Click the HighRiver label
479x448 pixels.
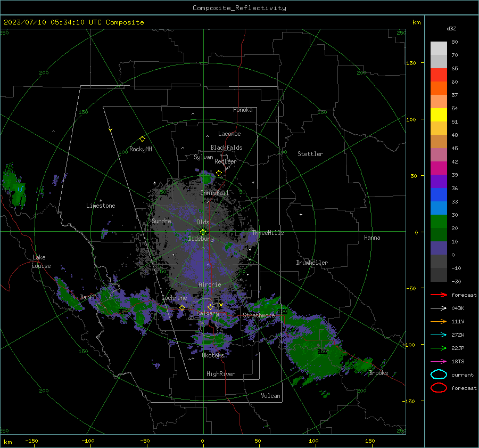(221, 374)
